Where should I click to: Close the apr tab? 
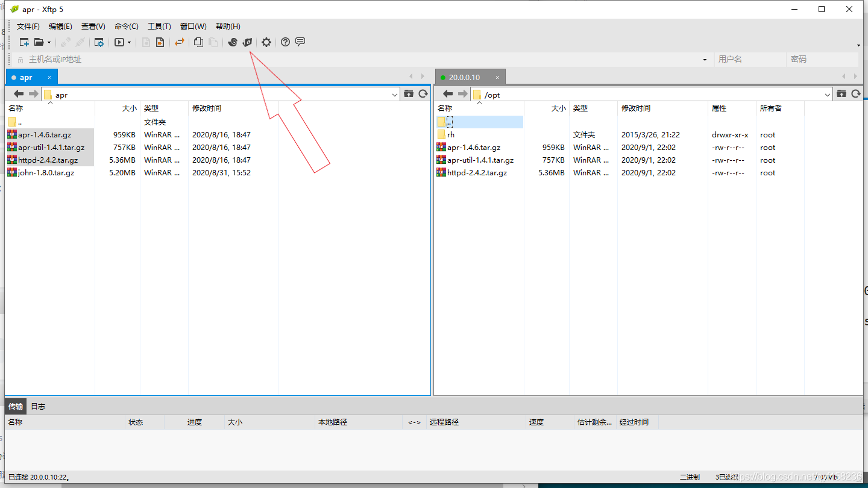coord(50,77)
